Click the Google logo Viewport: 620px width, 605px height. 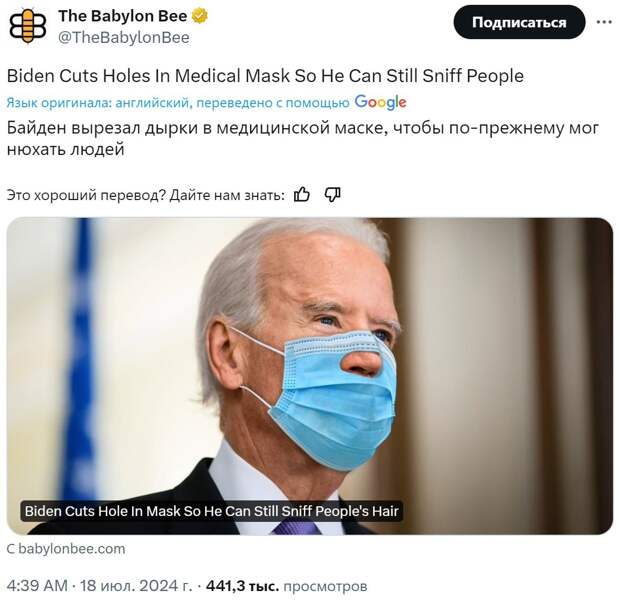click(380, 102)
